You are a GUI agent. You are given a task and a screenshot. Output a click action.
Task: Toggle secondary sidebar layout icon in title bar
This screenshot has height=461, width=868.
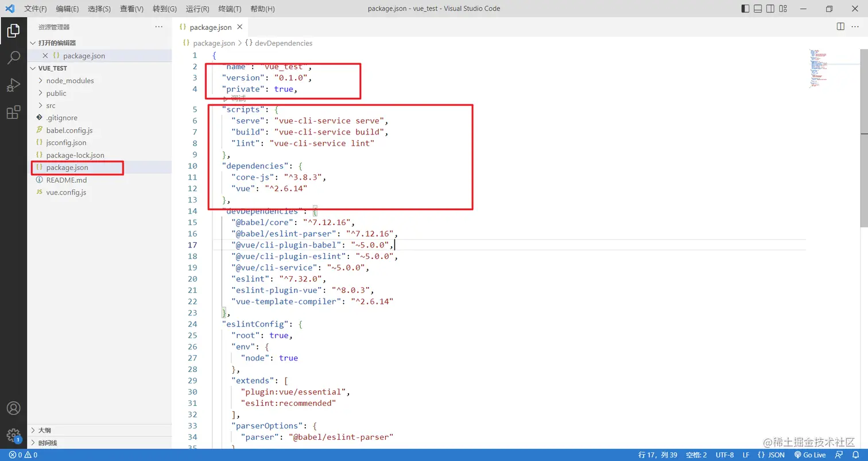[x=770, y=9]
